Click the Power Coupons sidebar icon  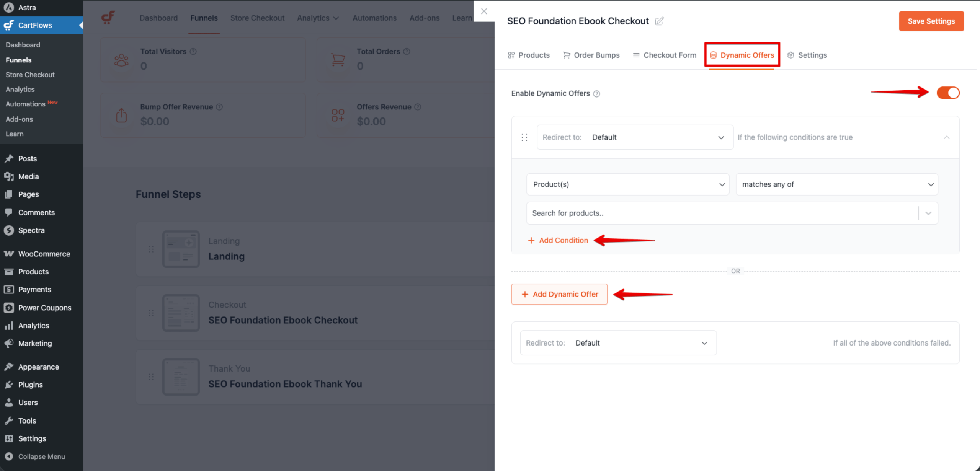9,307
